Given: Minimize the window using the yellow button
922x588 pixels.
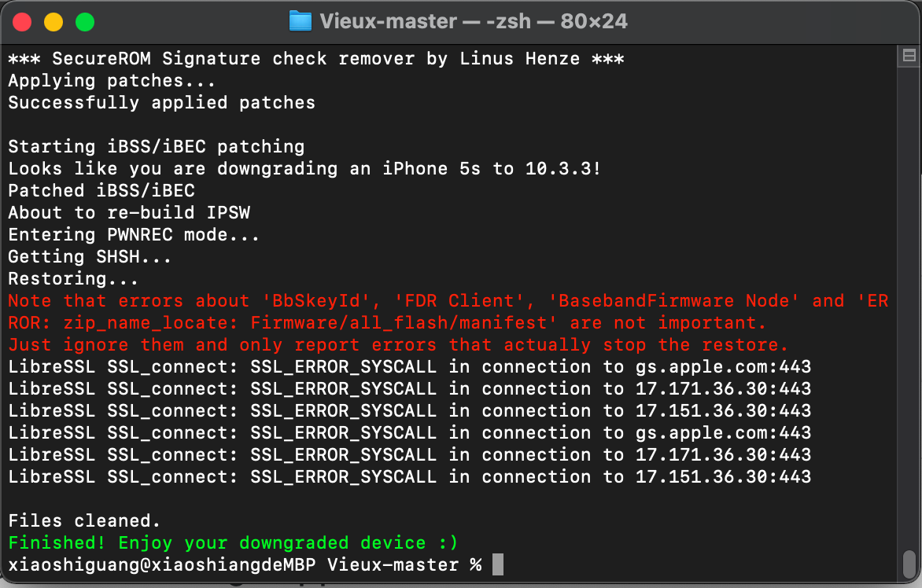Looking at the screenshot, I should [53, 22].
